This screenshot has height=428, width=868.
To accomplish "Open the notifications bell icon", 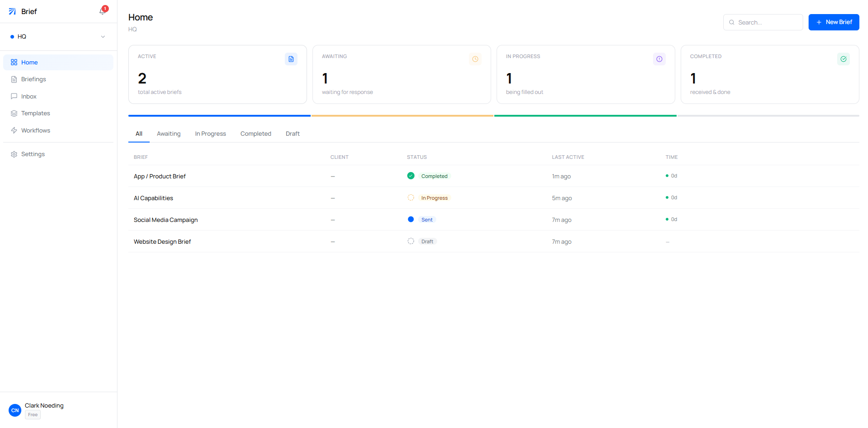I will pos(102,11).
